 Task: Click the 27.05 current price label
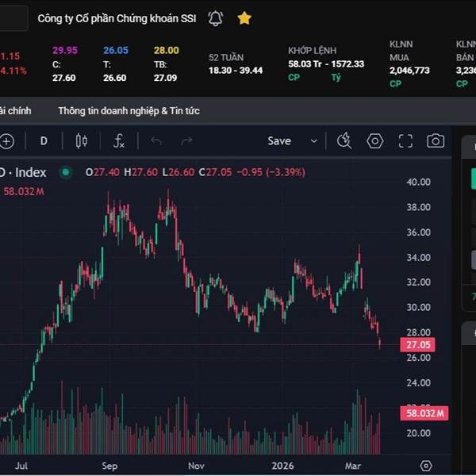416,345
